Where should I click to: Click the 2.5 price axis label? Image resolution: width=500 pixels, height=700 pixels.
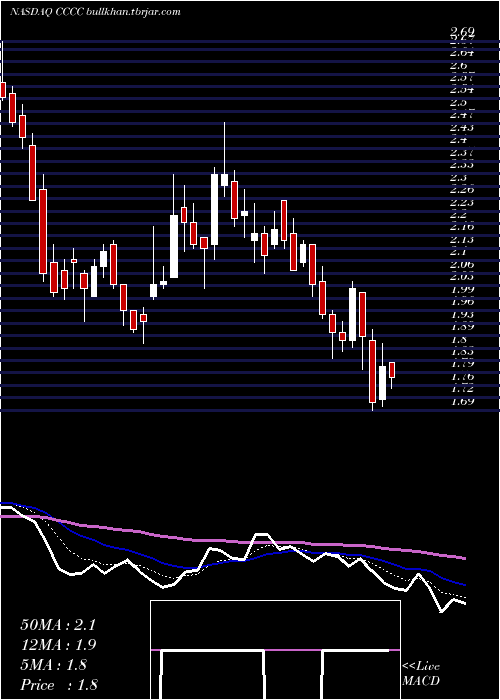[x=459, y=102]
